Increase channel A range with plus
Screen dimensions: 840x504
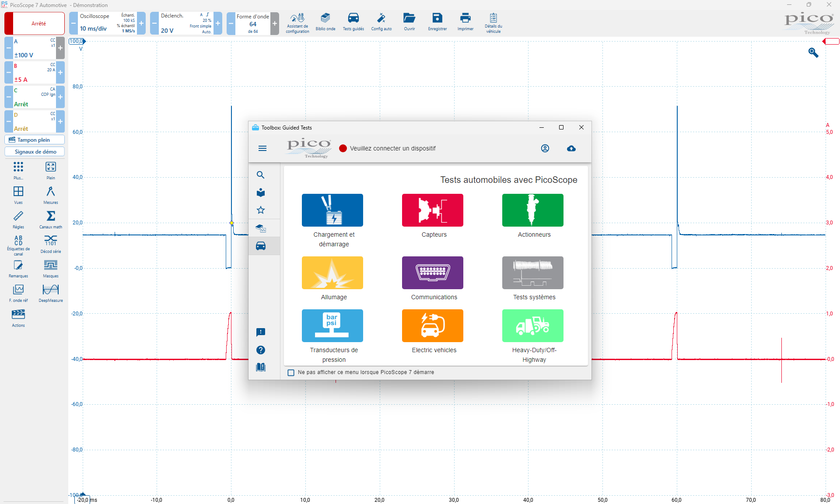pyautogui.click(x=60, y=48)
